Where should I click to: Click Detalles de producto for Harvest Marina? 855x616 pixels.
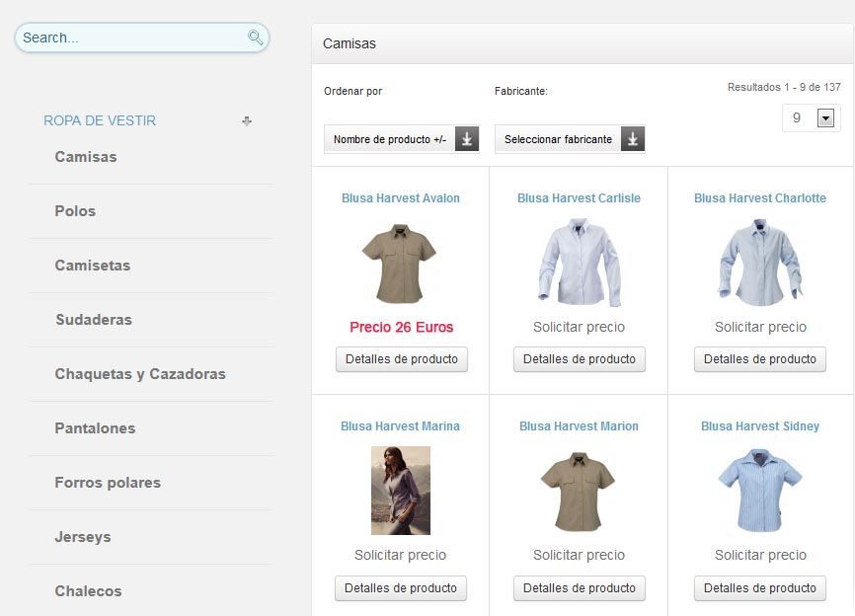pos(401,588)
